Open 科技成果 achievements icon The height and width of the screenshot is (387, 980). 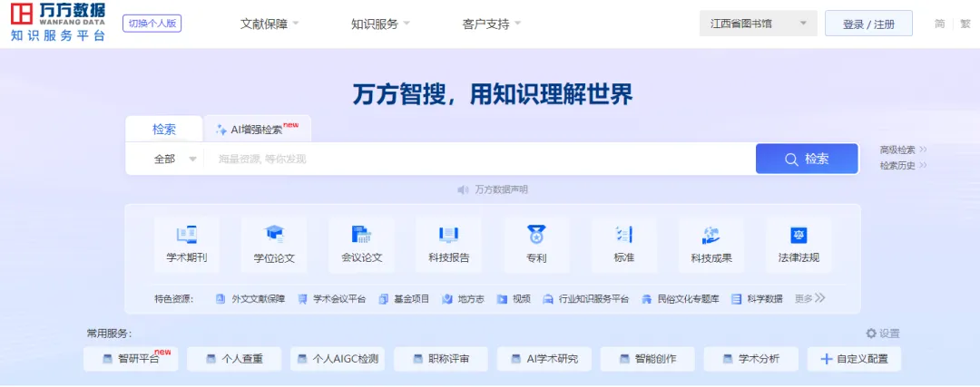pos(711,235)
